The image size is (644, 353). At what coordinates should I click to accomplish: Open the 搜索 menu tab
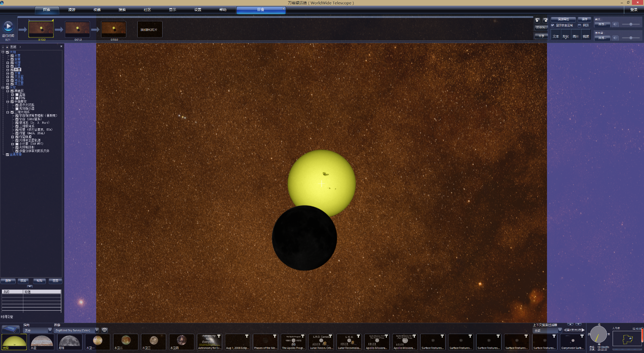point(122,10)
